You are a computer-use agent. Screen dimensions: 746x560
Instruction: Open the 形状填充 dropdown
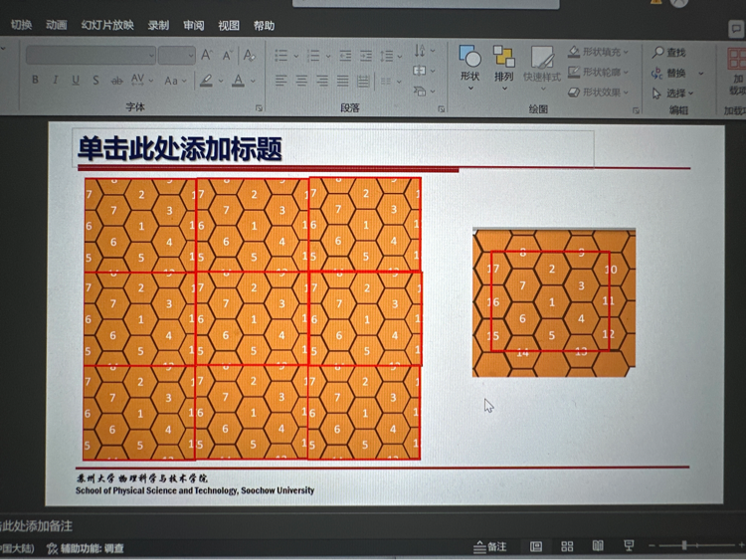tap(626, 51)
